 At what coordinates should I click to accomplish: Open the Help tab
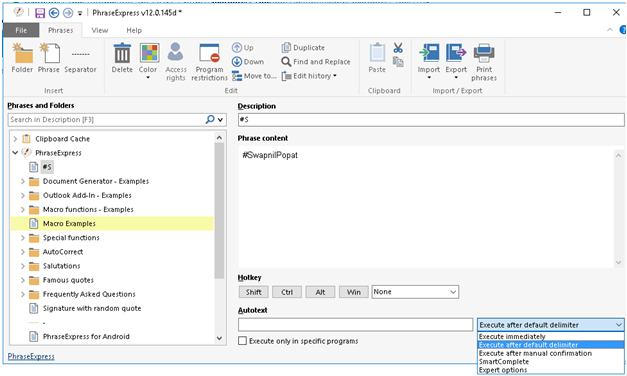coord(134,30)
